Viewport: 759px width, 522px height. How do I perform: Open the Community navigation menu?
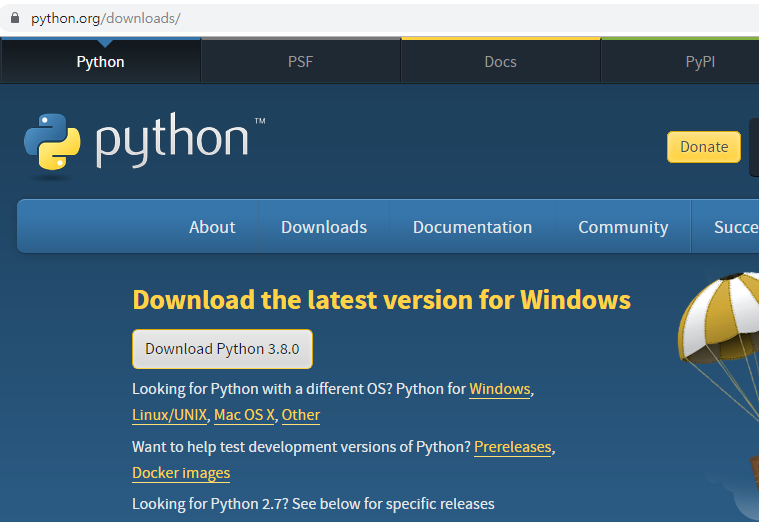coord(623,227)
